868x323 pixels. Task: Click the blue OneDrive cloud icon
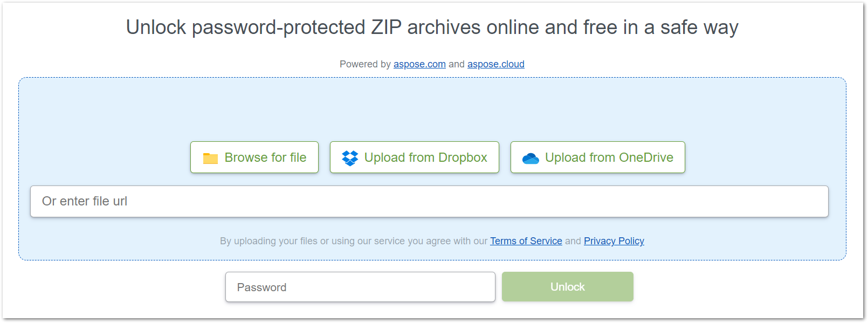pyautogui.click(x=531, y=157)
